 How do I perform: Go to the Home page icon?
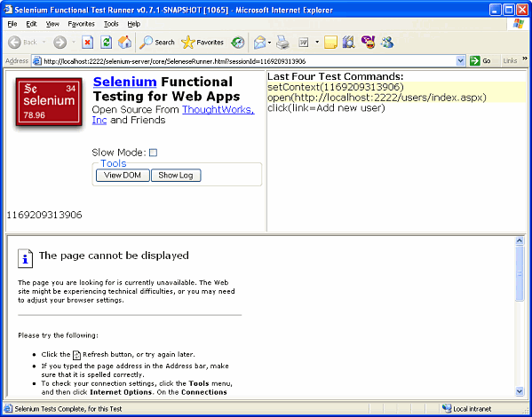pos(124,43)
